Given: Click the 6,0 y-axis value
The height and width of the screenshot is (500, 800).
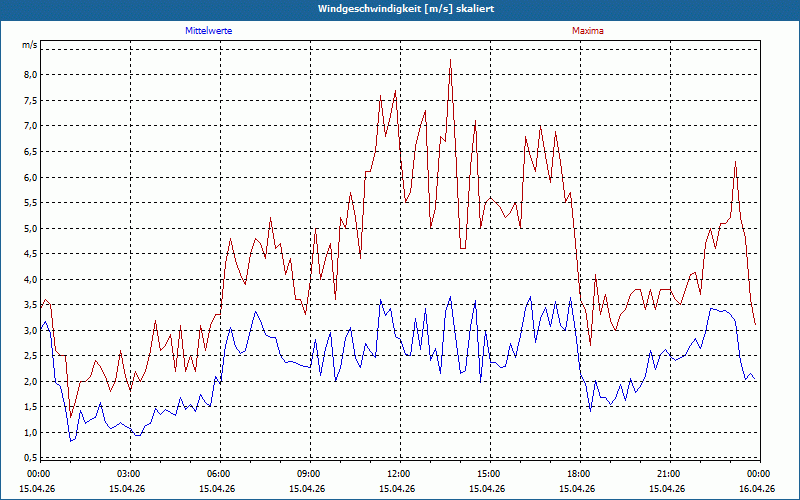Looking at the screenshot, I should [31, 177].
